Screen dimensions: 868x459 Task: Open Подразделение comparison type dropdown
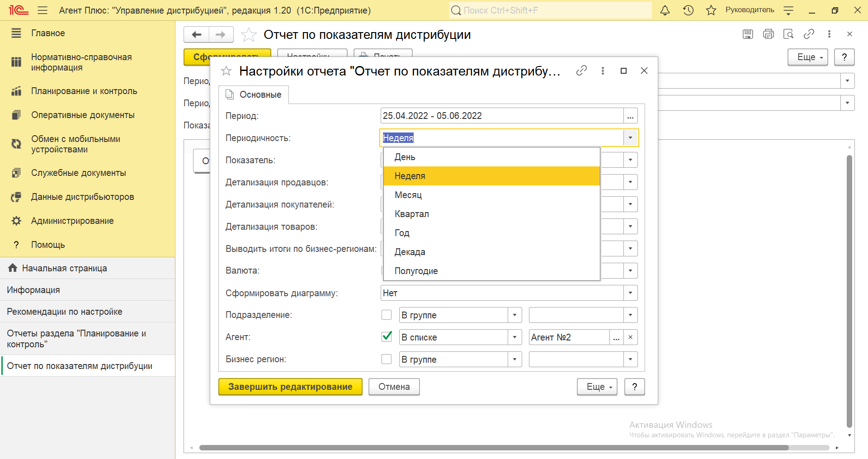[x=514, y=315]
